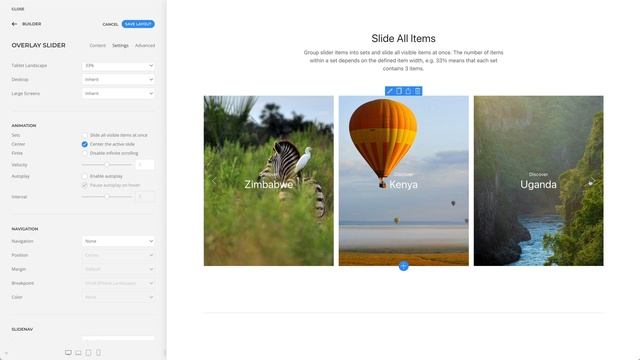
Task: Click the blue plus button below Kenya slide
Action: click(403, 266)
